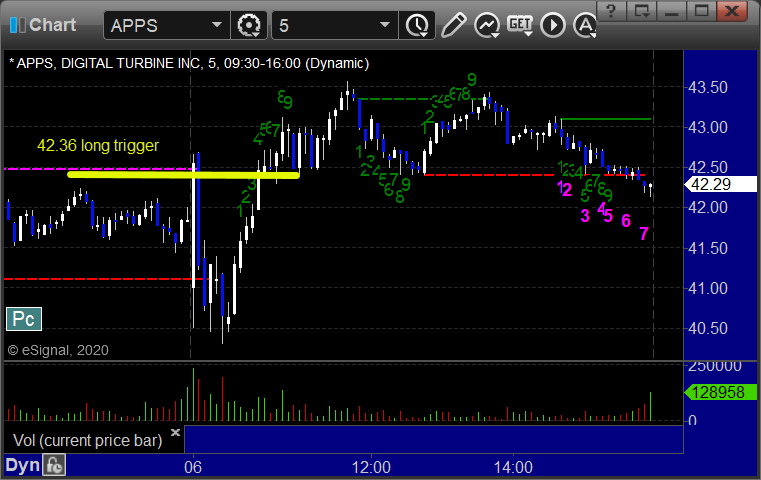The image size is (761, 480).
Task: Select the yellow trigger line
Action: [x=183, y=175]
